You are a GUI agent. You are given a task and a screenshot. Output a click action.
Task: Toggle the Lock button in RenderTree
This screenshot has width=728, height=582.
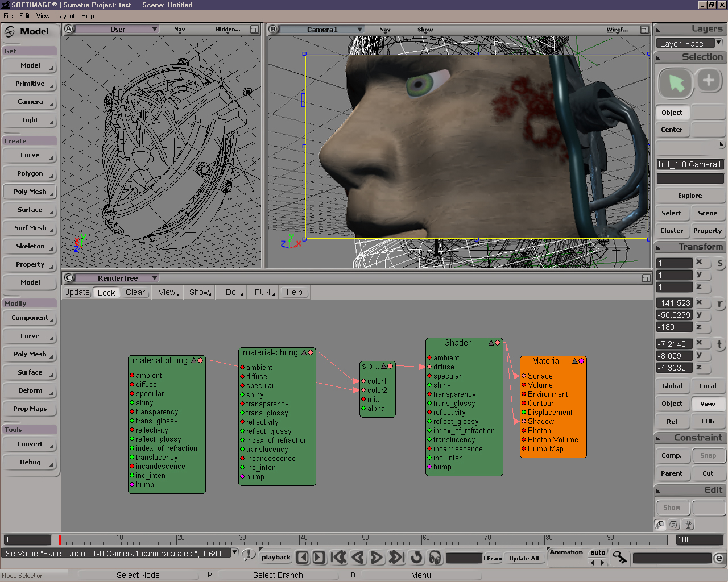(106, 293)
